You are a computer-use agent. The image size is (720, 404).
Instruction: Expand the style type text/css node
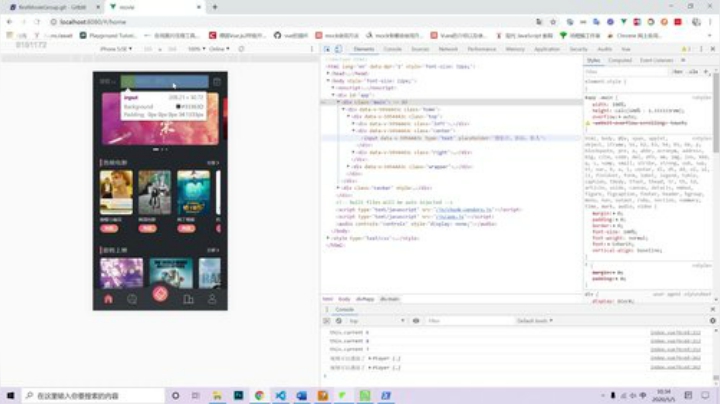pos(328,238)
